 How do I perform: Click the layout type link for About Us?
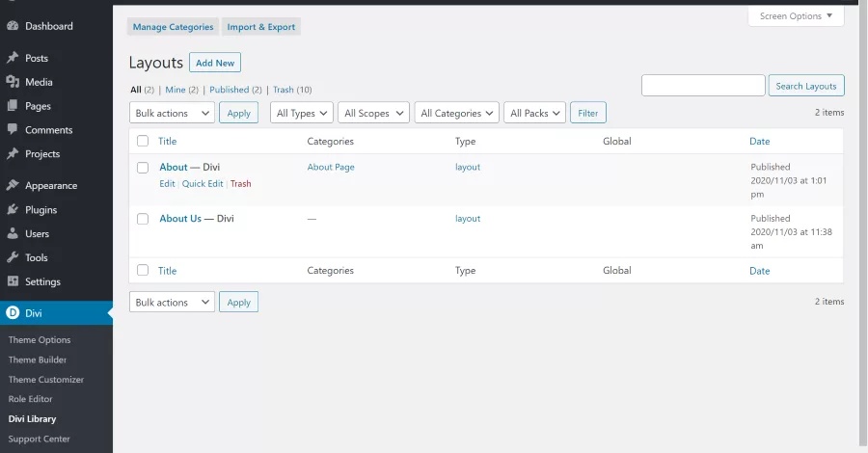tap(468, 219)
